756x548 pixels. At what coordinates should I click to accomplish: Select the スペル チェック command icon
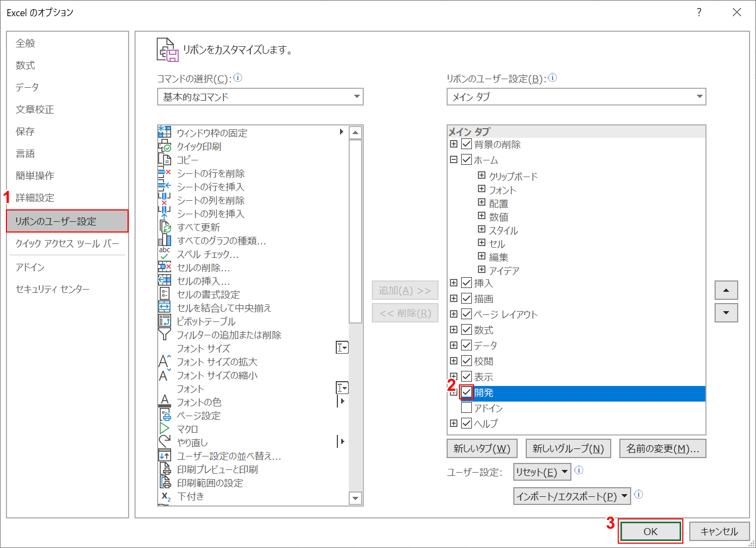[x=165, y=254]
